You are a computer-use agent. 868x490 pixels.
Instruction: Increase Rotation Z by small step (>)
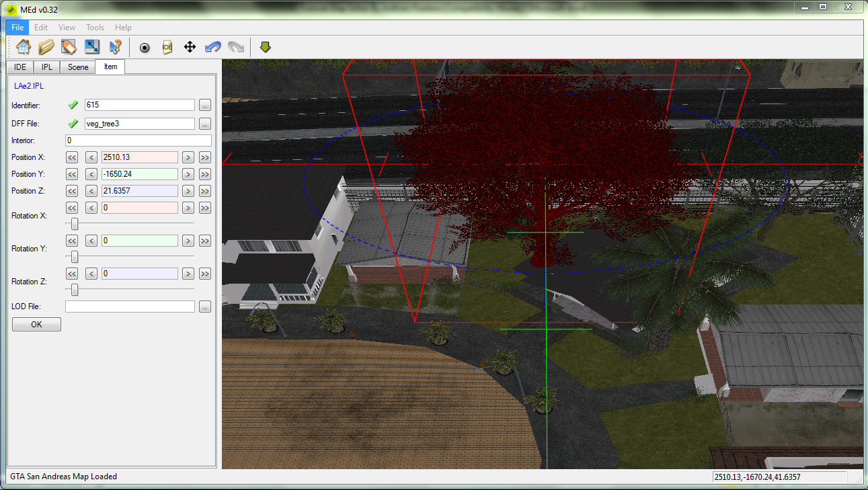pyautogui.click(x=188, y=274)
